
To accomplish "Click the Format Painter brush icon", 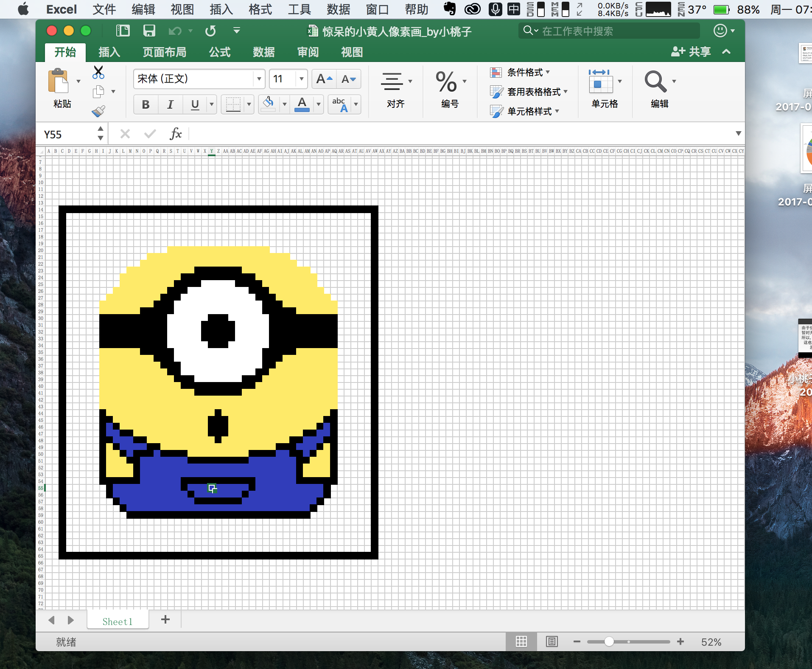I will click(98, 111).
